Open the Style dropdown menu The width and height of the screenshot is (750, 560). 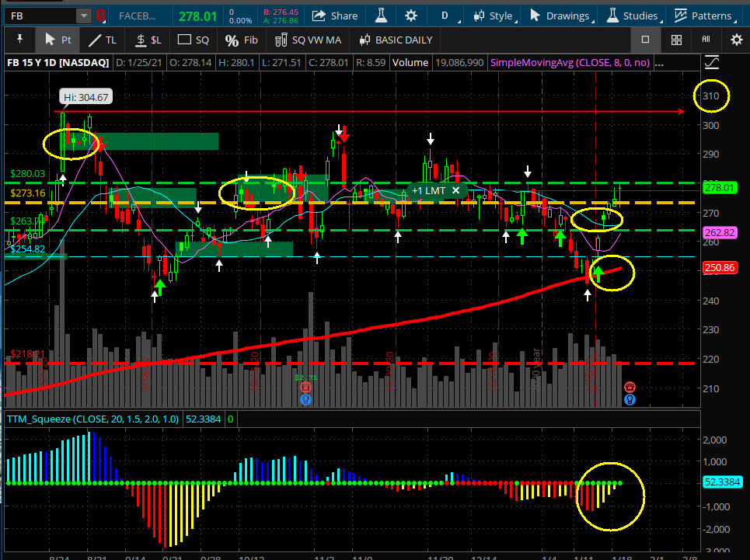point(493,16)
